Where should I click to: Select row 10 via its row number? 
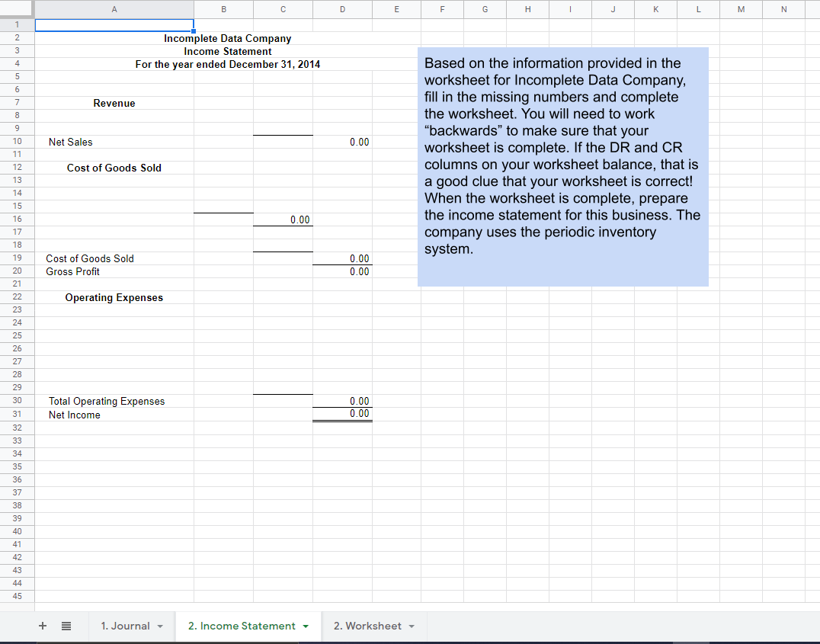17,142
